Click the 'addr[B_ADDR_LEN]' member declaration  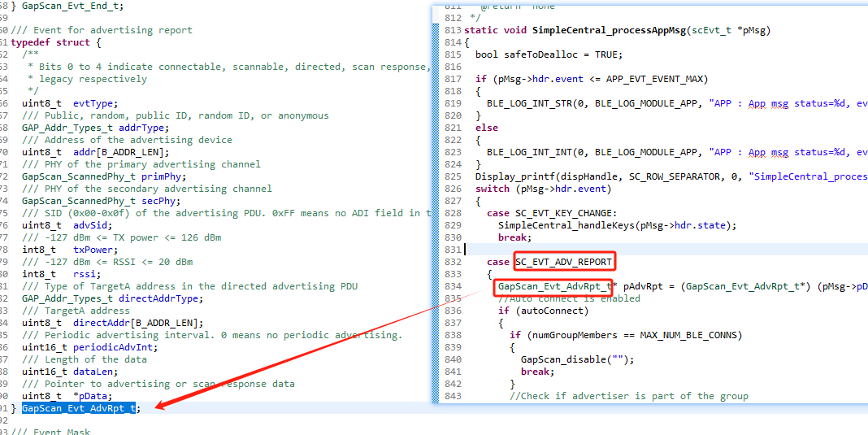[x=120, y=152]
